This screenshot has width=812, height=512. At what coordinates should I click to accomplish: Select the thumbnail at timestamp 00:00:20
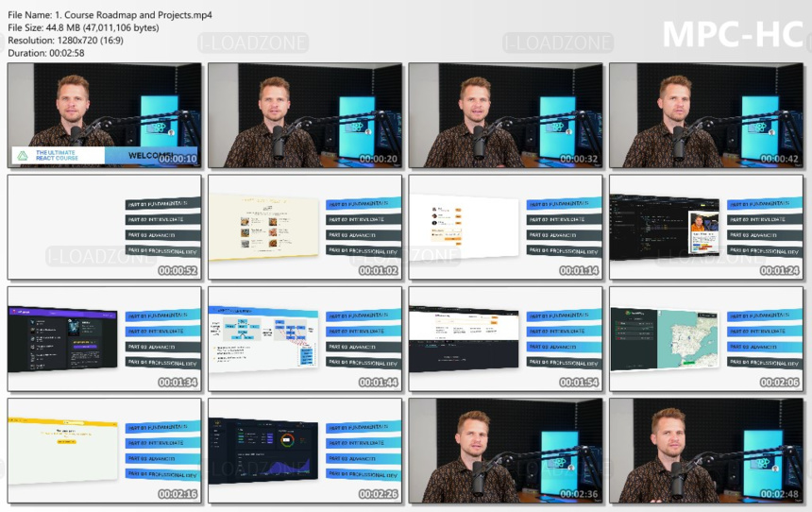pos(305,115)
